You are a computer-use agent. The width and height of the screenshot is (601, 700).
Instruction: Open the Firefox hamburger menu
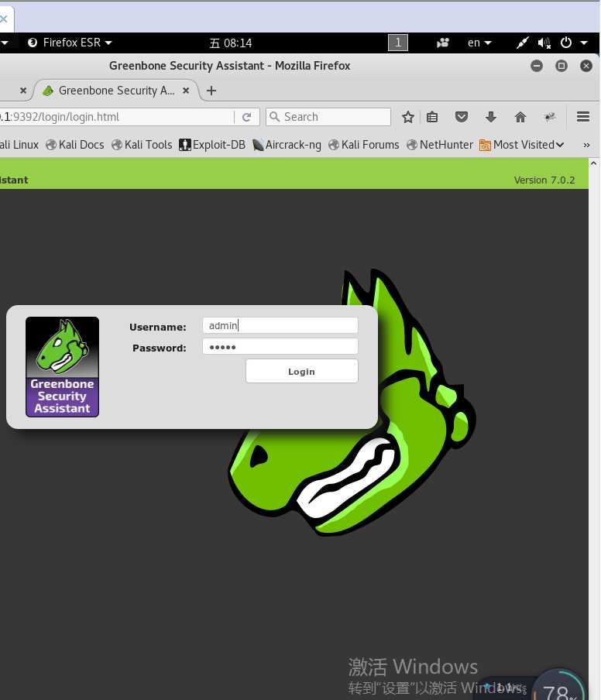(583, 117)
